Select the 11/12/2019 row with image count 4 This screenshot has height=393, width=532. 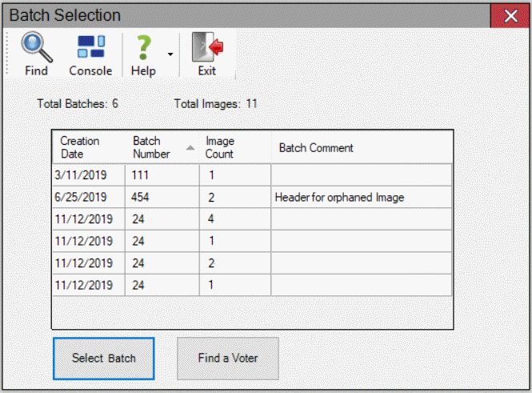252,219
